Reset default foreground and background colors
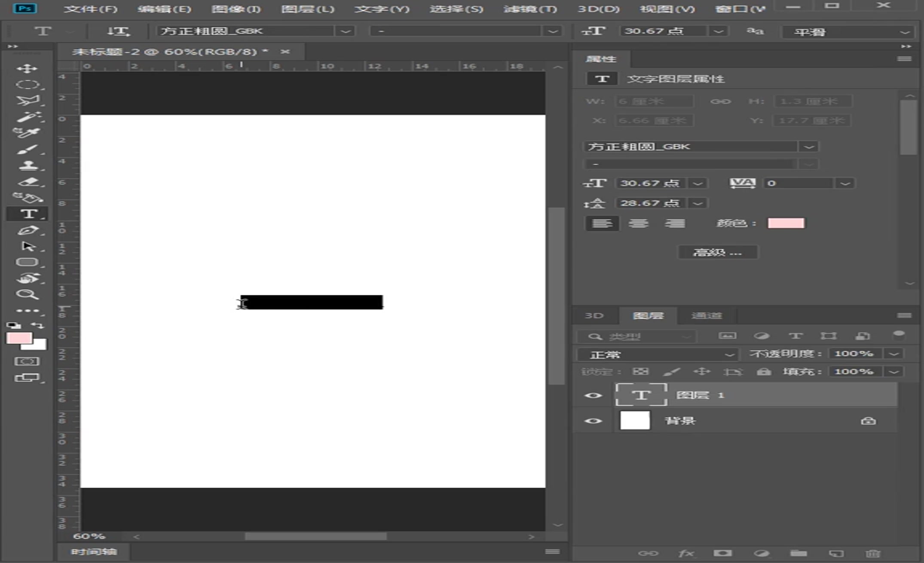The height and width of the screenshot is (563, 924). coord(14,325)
